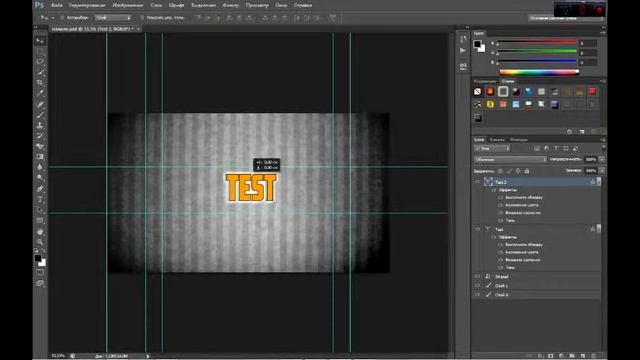640x360 pixels.
Task: Open the workspace switcher dropdown
Action: coord(566,18)
